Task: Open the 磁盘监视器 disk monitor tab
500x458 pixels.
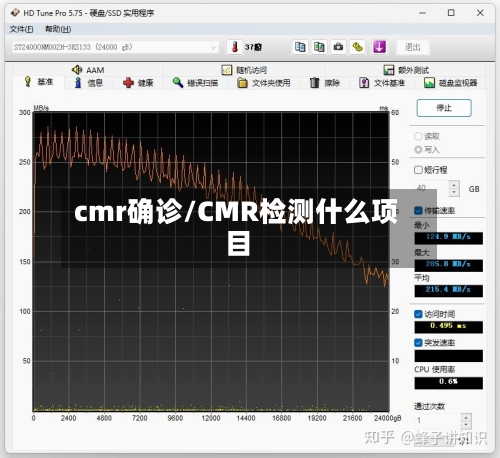Action: [x=450, y=83]
